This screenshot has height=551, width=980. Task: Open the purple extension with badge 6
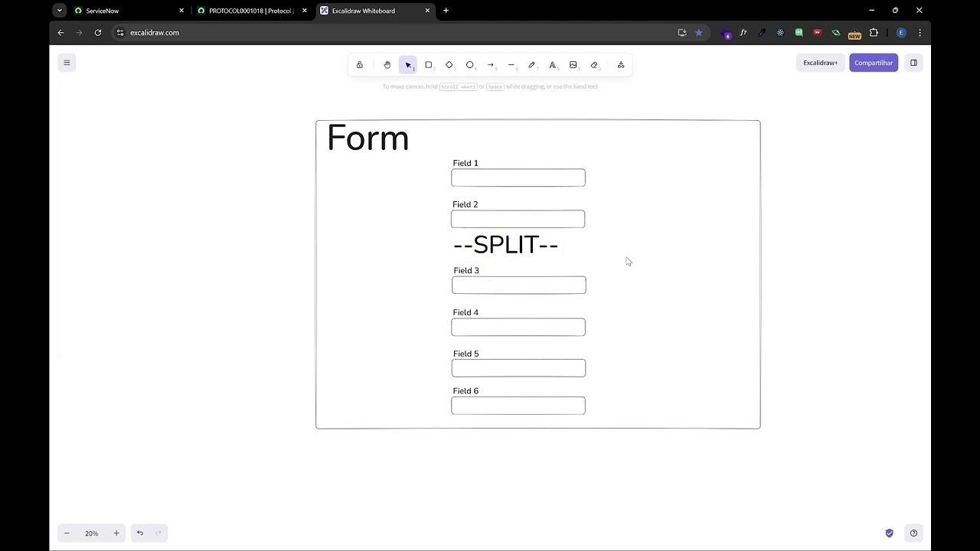pyautogui.click(x=725, y=33)
